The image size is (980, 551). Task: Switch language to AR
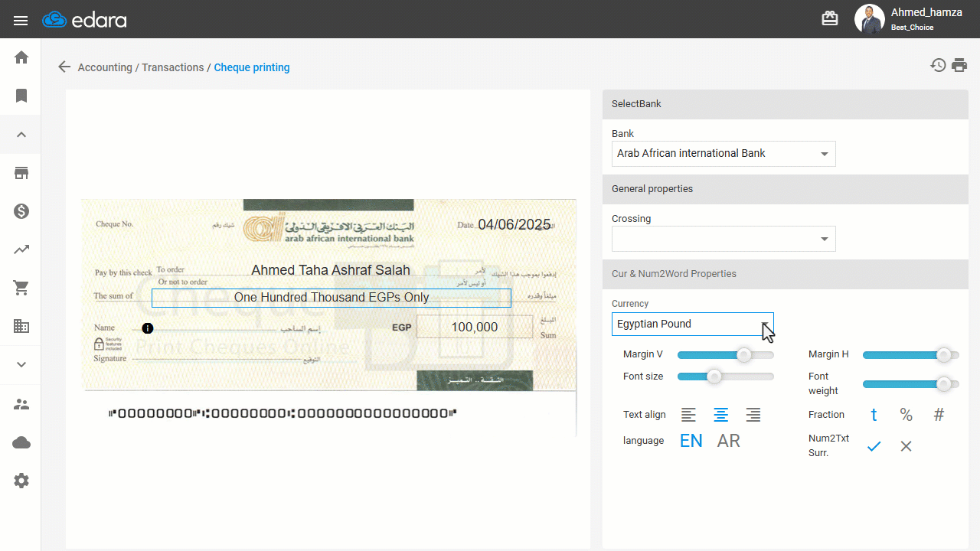729,441
